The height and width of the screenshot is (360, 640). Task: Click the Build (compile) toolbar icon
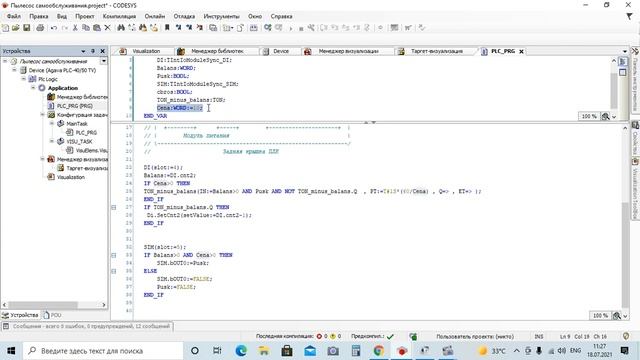[253, 28]
